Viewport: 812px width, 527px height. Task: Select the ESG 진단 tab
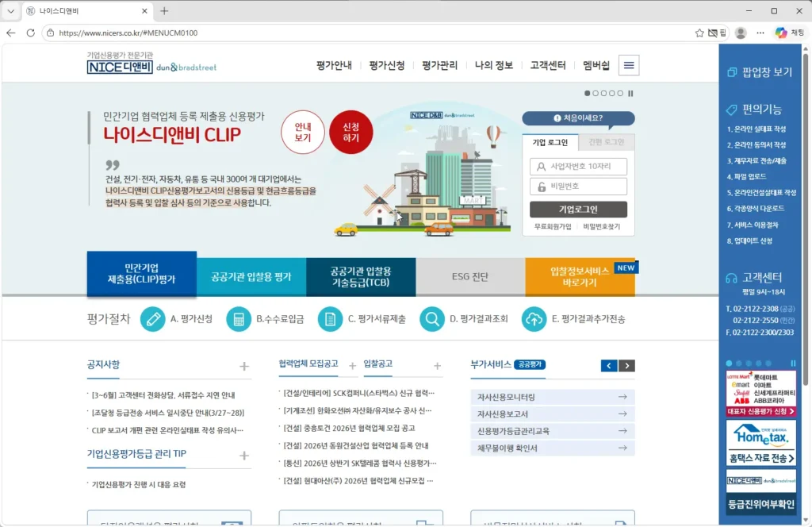470,277
